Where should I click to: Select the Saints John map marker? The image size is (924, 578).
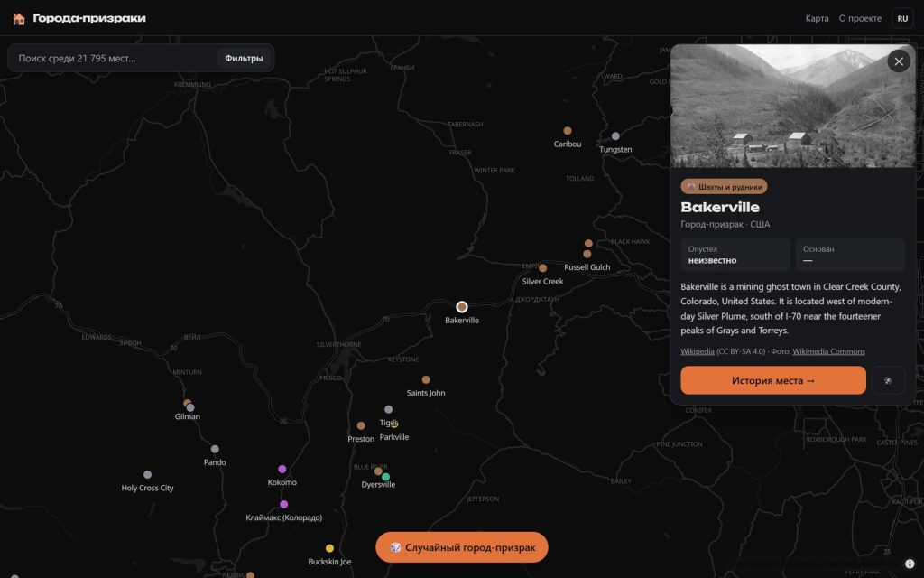pyautogui.click(x=426, y=380)
